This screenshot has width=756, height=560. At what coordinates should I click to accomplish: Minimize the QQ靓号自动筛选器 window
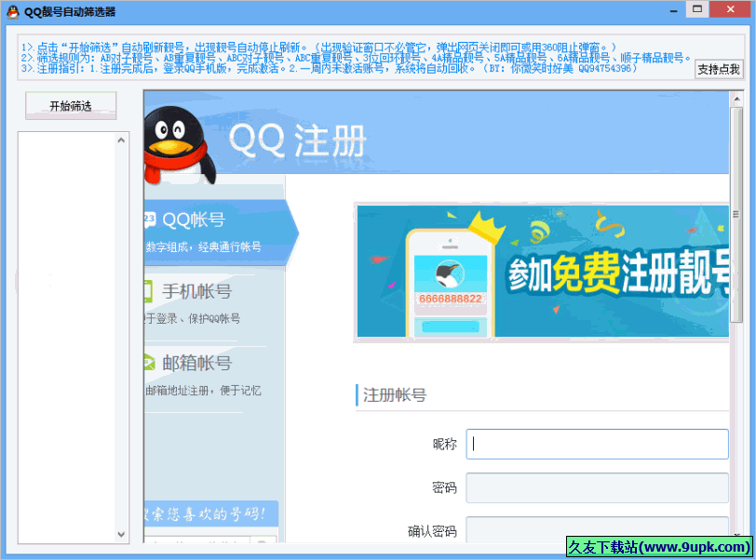673,10
